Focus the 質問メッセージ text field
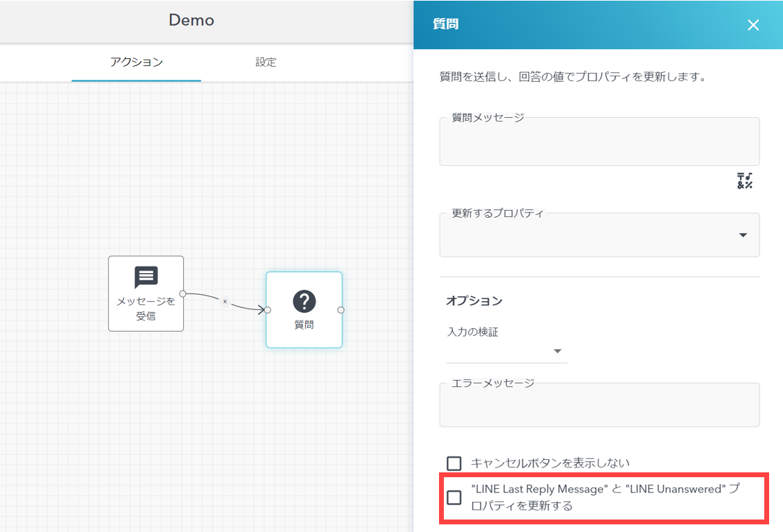 click(599, 144)
